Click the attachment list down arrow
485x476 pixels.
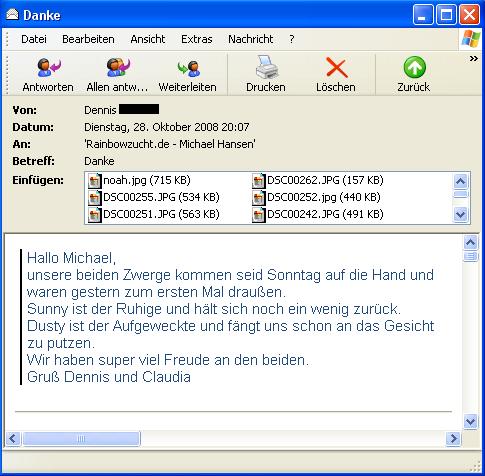click(x=460, y=214)
